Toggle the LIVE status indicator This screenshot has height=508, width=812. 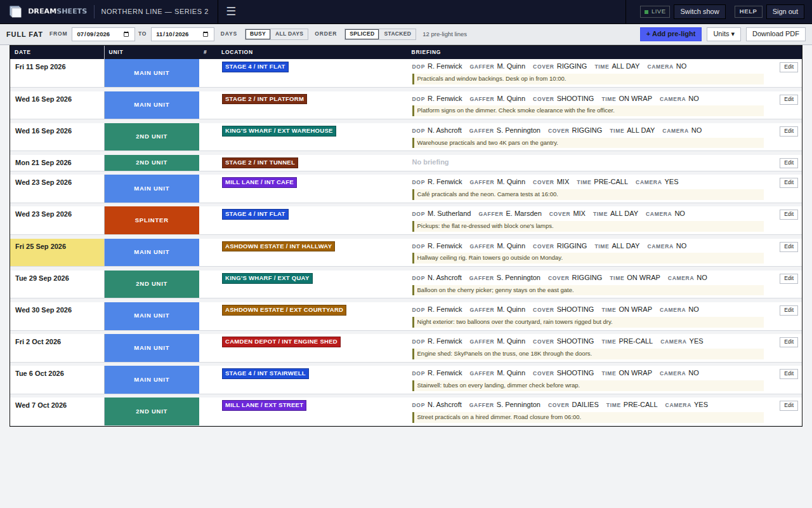tap(655, 11)
